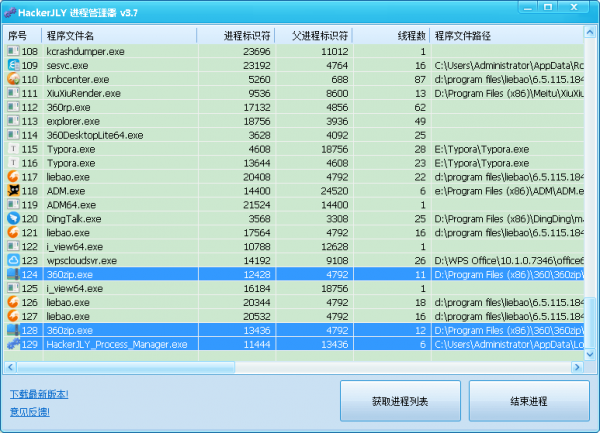Click the explorer.exe icon in row 113

coord(13,121)
